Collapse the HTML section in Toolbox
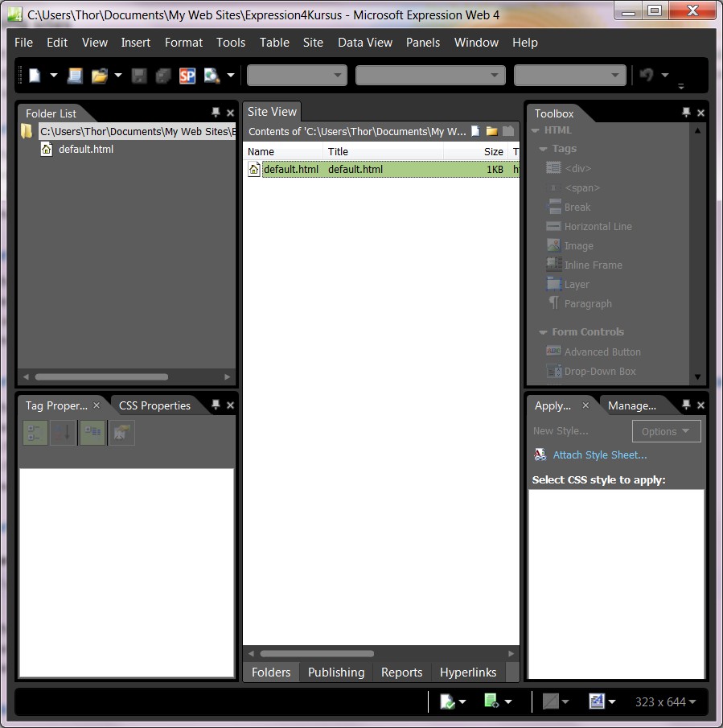Screen dimensions: 723x728 click(x=536, y=130)
